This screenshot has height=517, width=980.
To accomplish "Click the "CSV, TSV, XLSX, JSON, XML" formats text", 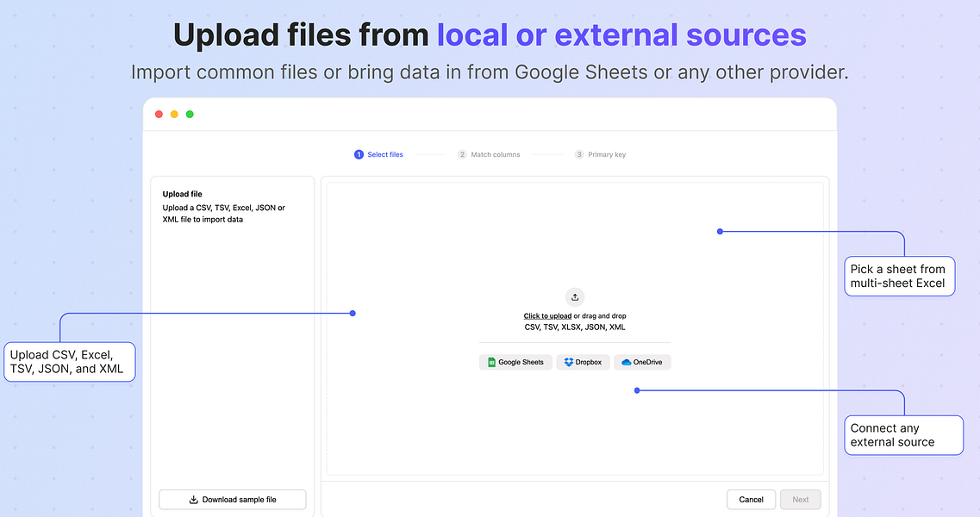I will (x=575, y=327).
